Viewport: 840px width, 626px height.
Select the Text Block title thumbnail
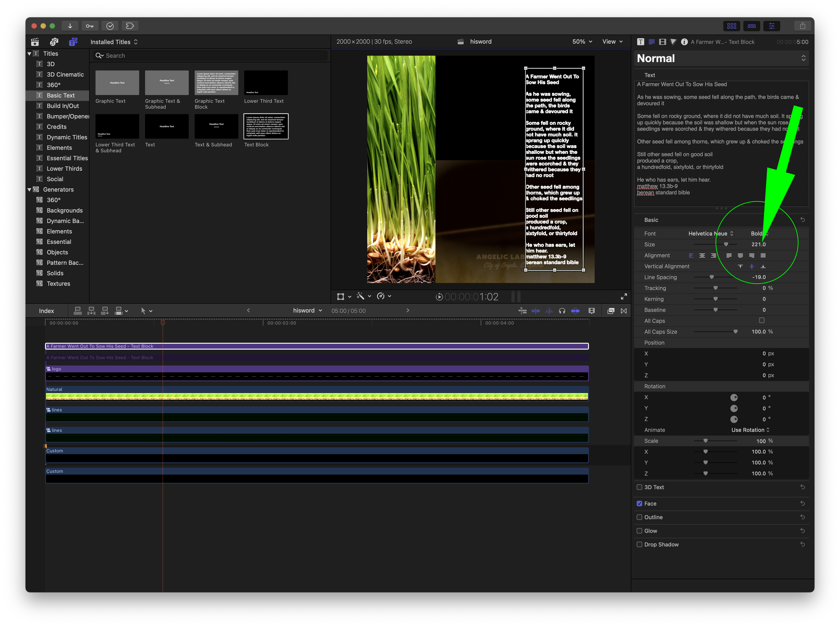pyautogui.click(x=266, y=127)
